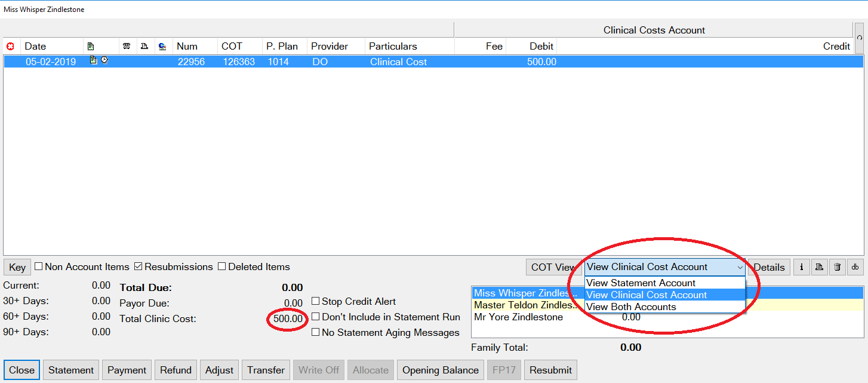Click the clock icon in the 05-02-2019 row
The width and height of the screenshot is (868, 383).
[x=104, y=60]
